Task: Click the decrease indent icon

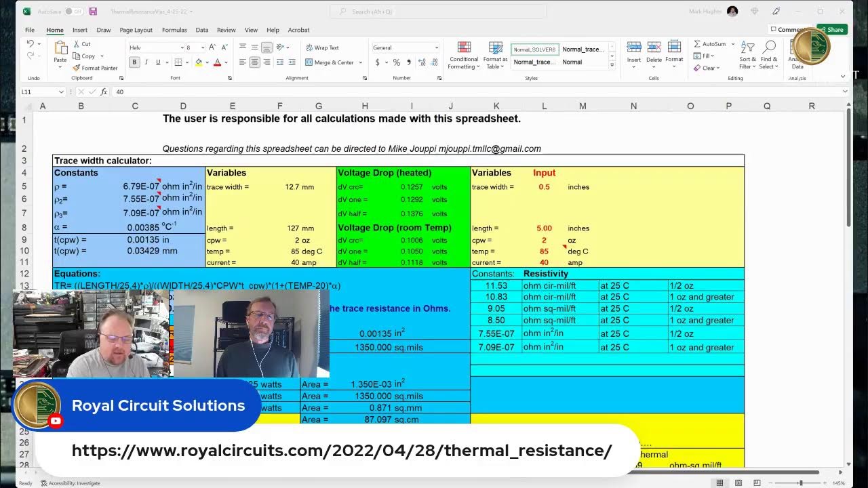Action: 279,62
